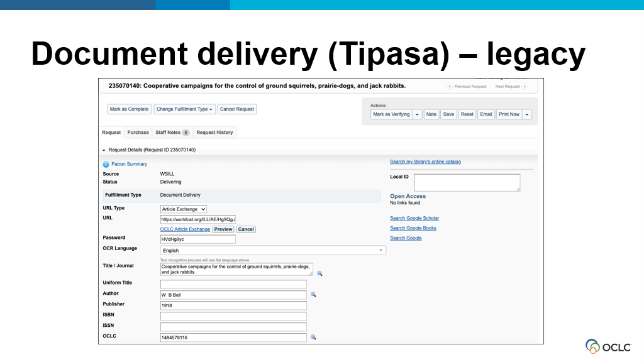The width and height of the screenshot is (644, 362).
Task: Click into the Local ID text box
Action: pyautogui.click(x=467, y=183)
